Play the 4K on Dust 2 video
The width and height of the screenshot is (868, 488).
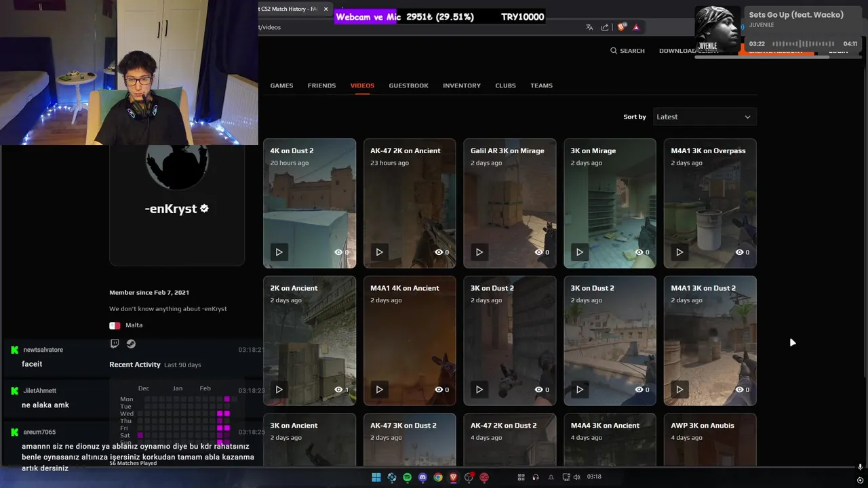(279, 252)
